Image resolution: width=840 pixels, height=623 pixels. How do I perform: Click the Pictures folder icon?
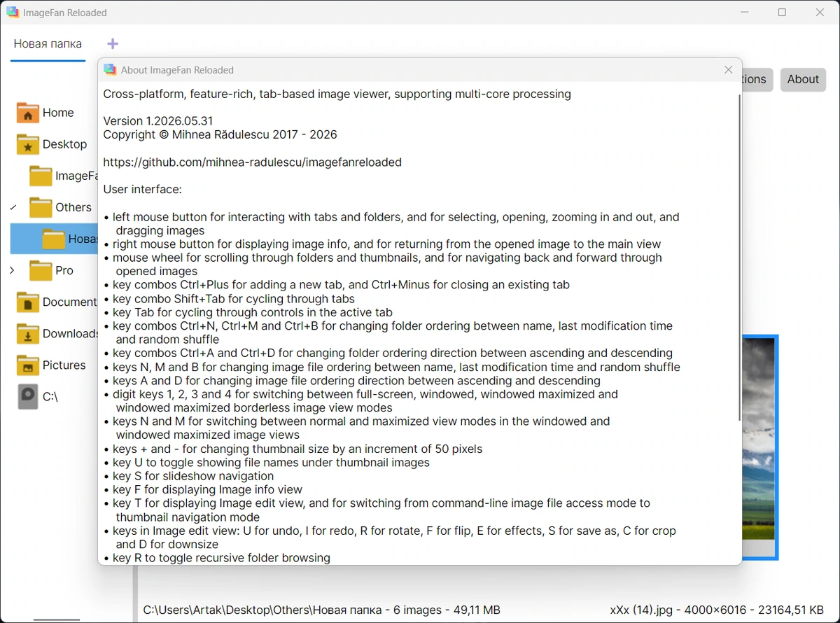pyautogui.click(x=28, y=365)
